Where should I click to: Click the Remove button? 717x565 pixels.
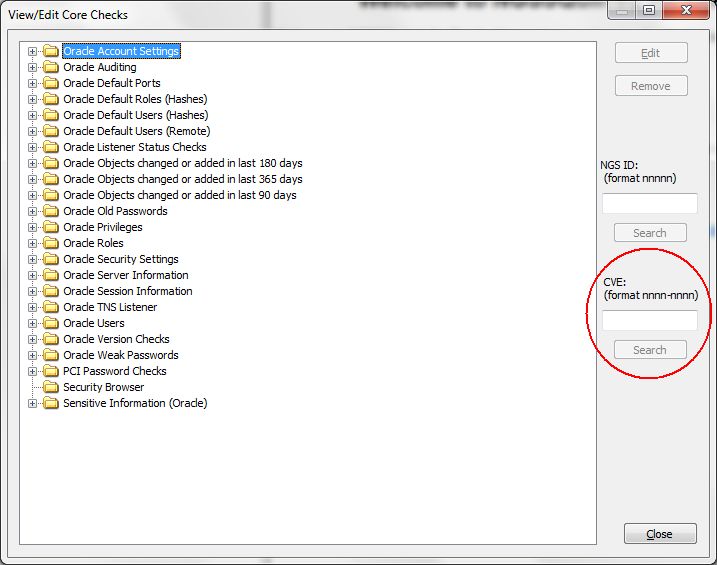click(x=651, y=86)
